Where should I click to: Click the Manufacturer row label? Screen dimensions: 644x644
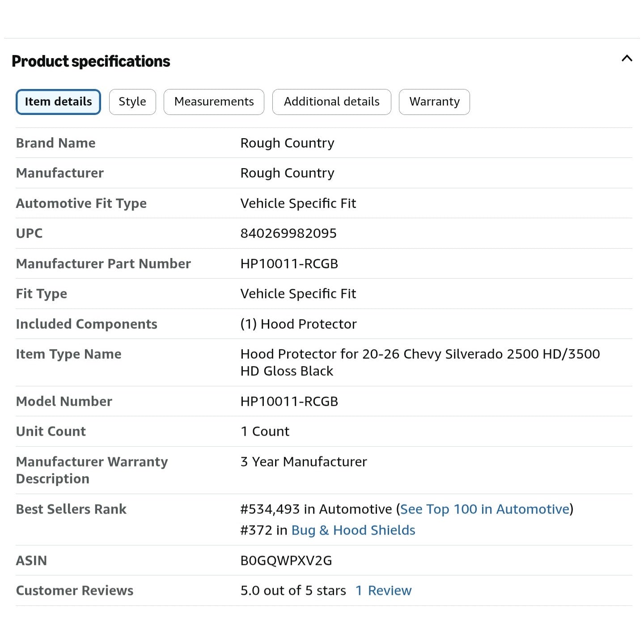coord(60,173)
